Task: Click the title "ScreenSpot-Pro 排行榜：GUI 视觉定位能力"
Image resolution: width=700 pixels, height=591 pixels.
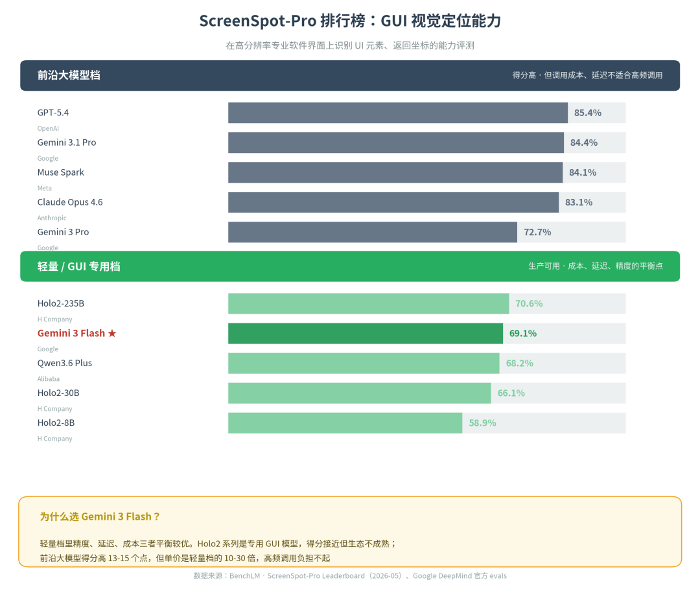Action: (350, 21)
